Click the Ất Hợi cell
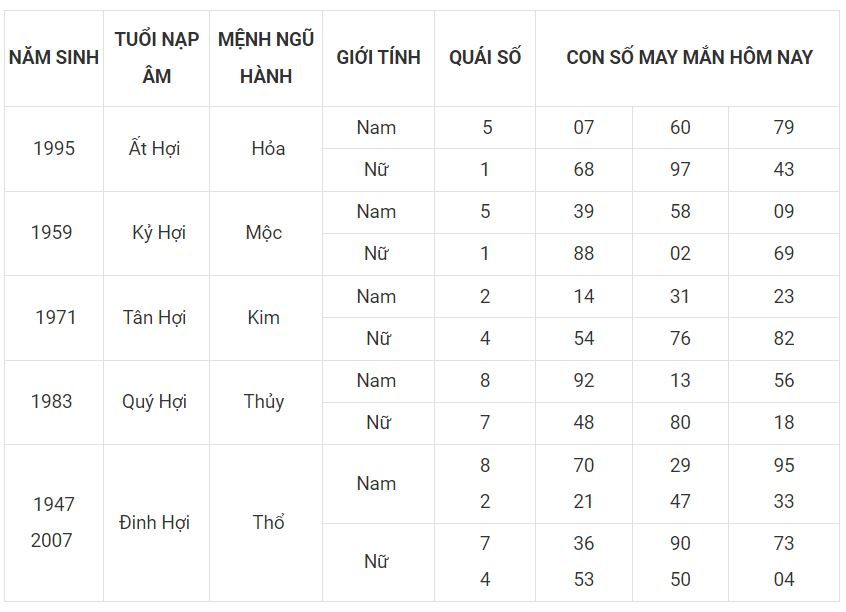The width and height of the screenshot is (846, 612). 155,148
